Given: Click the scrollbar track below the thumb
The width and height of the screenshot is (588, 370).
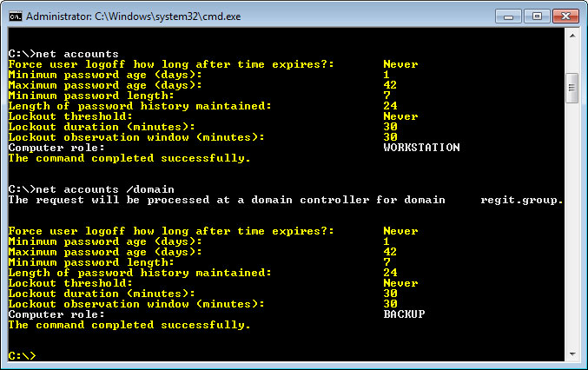Looking at the screenshot, I should point(572,225).
